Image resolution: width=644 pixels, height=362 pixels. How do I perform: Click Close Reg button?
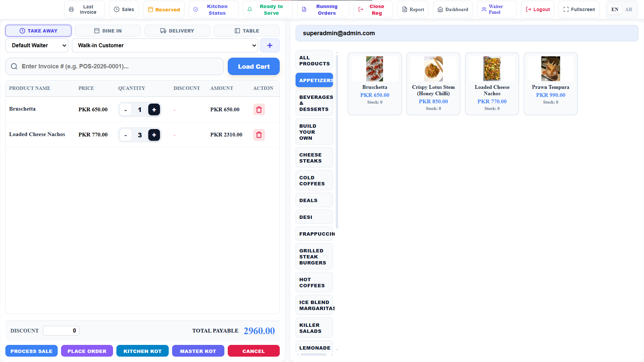click(373, 9)
